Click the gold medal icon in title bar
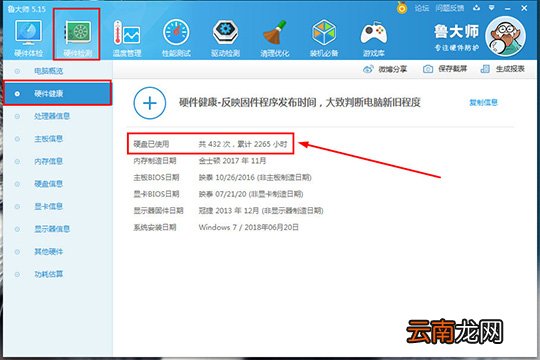 (x=402, y=8)
